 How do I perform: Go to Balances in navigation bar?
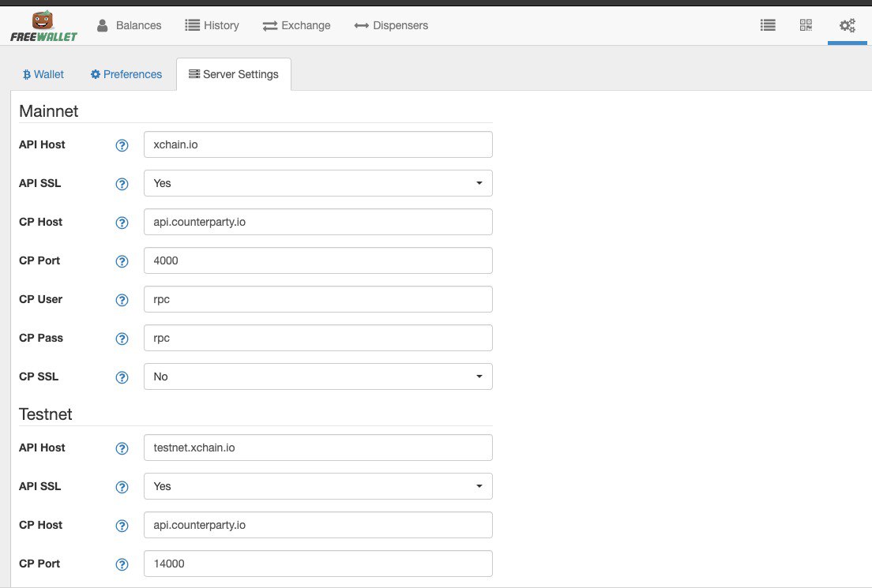[129, 25]
